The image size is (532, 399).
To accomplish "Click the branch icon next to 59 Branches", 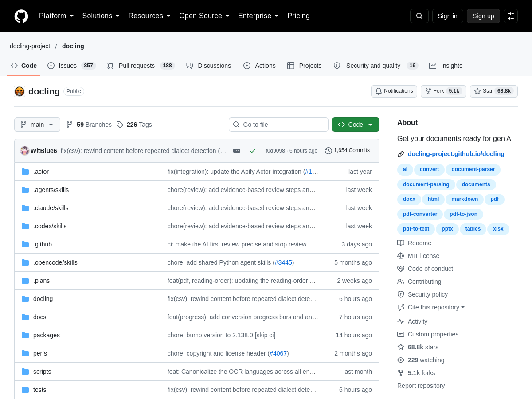I will click(70, 125).
